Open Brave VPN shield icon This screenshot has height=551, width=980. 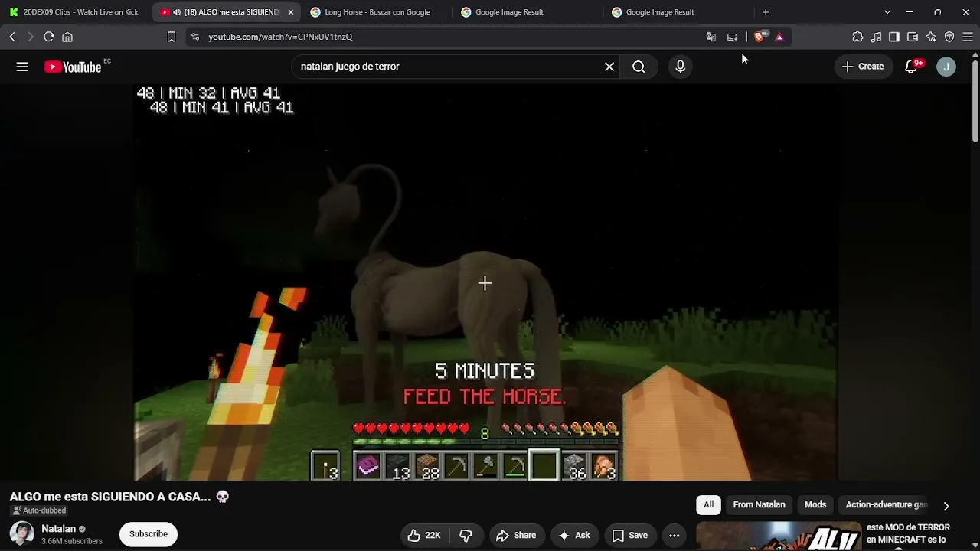click(x=949, y=37)
